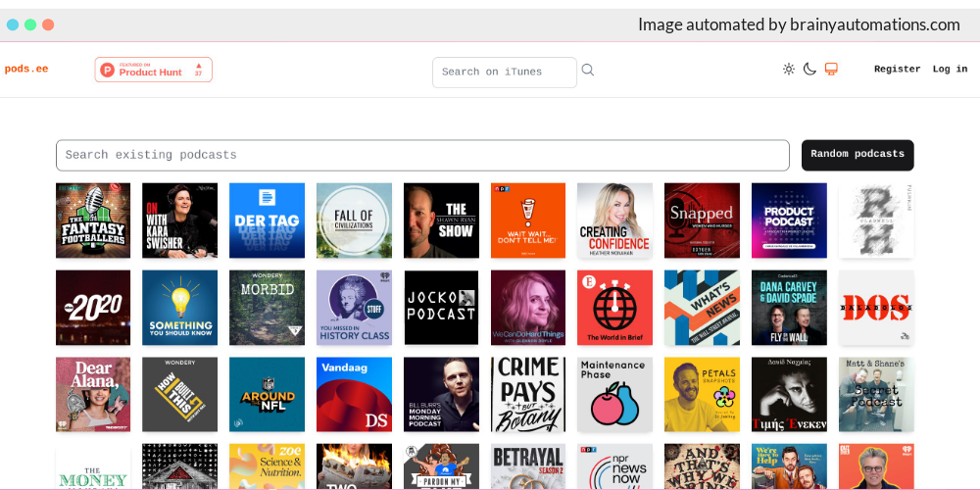
Task: Select system theme monitor icon
Action: click(x=831, y=69)
